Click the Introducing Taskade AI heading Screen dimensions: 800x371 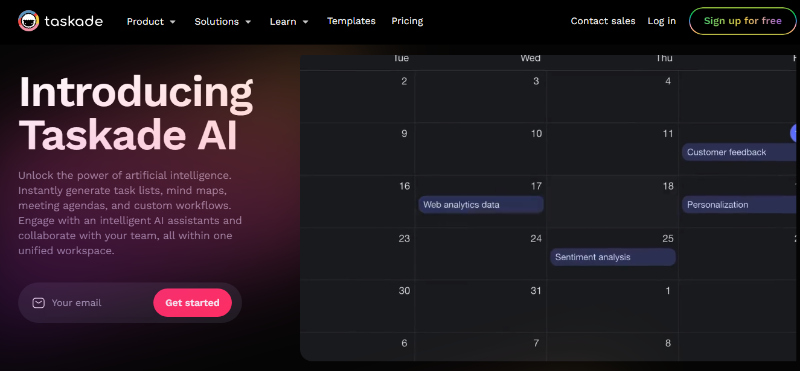[136, 113]
